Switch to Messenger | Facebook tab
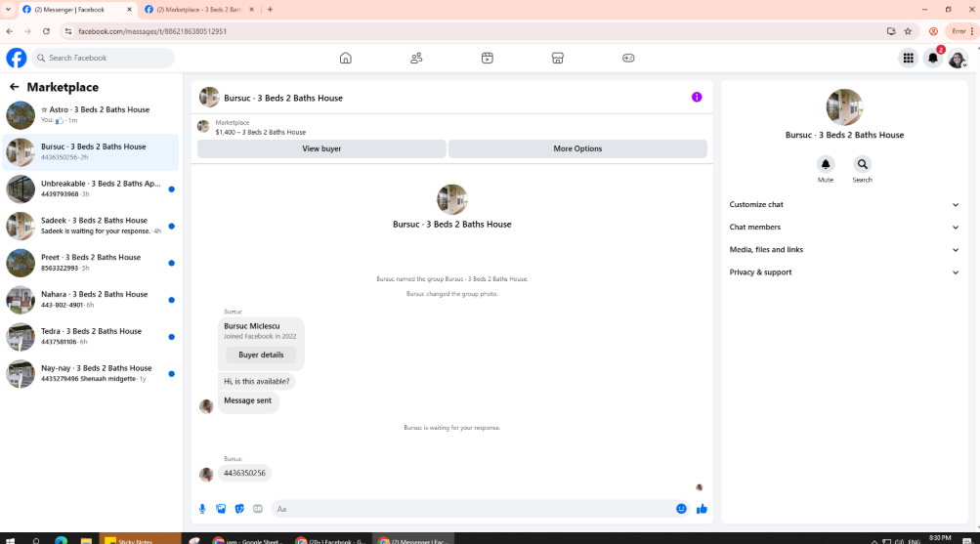 click(76, 10)
